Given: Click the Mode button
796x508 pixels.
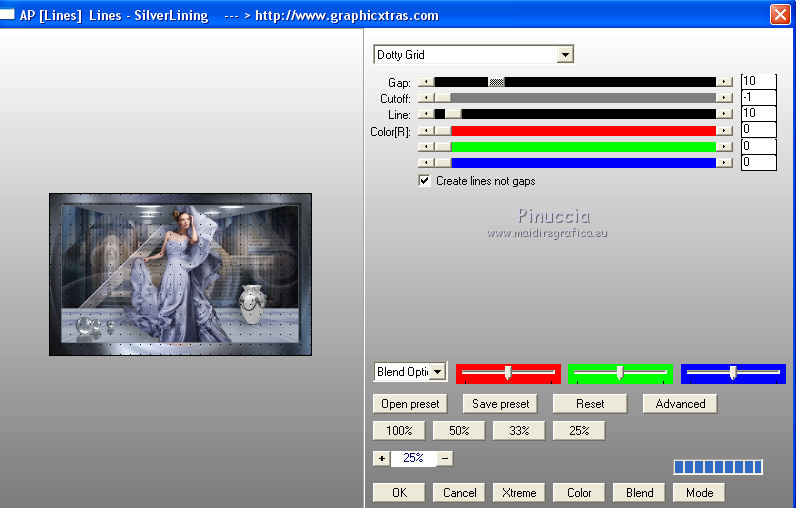Looking at the screenshot, I should [x=699, y=493].
